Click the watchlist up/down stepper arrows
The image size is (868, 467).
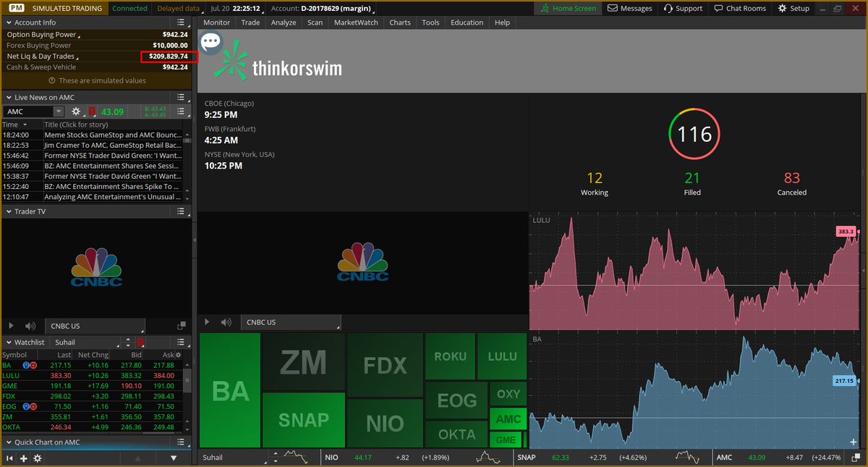(x=128, y=342)
